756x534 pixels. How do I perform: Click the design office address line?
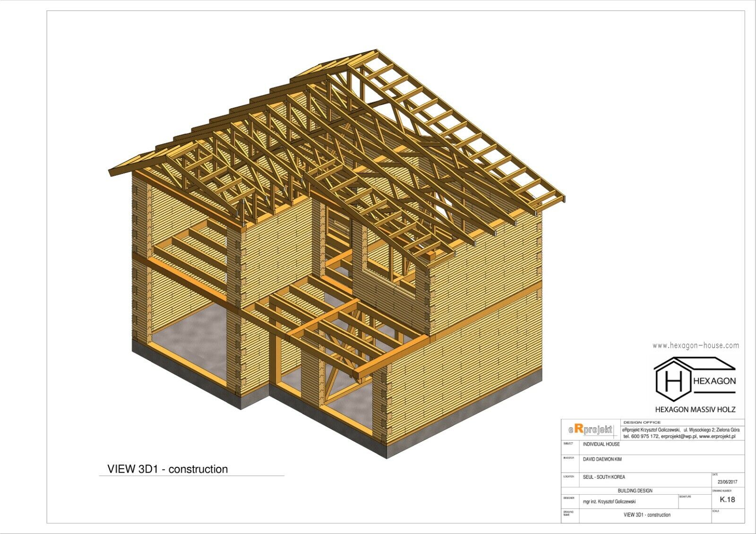point(680,430)
